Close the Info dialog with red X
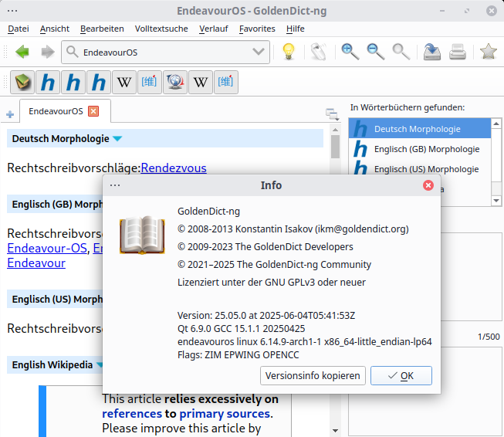The image size is (504, 437). point(428,185)
